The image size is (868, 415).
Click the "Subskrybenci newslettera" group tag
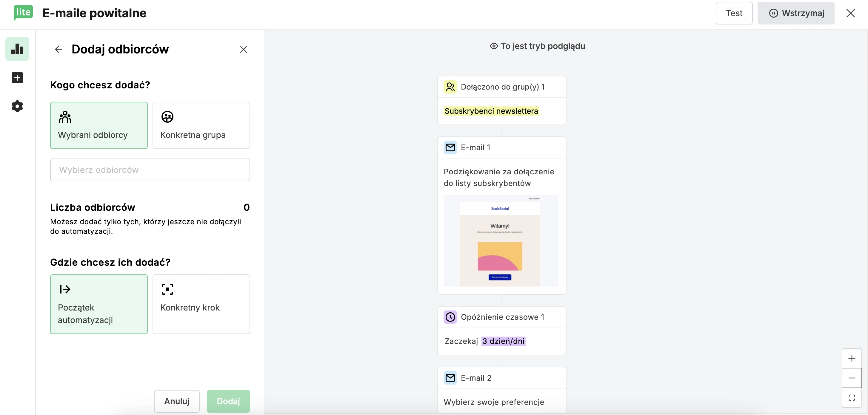[491, 110]
